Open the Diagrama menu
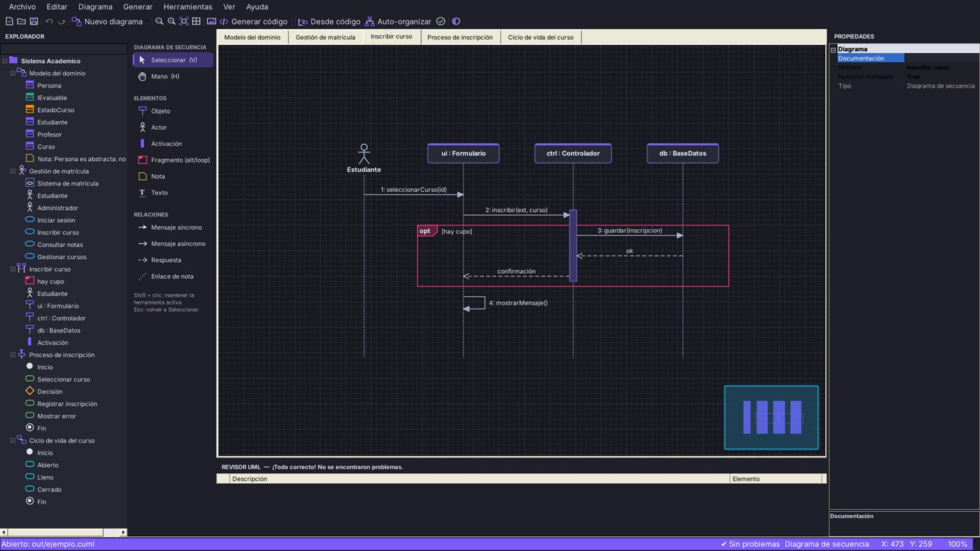 pos(95,7)
